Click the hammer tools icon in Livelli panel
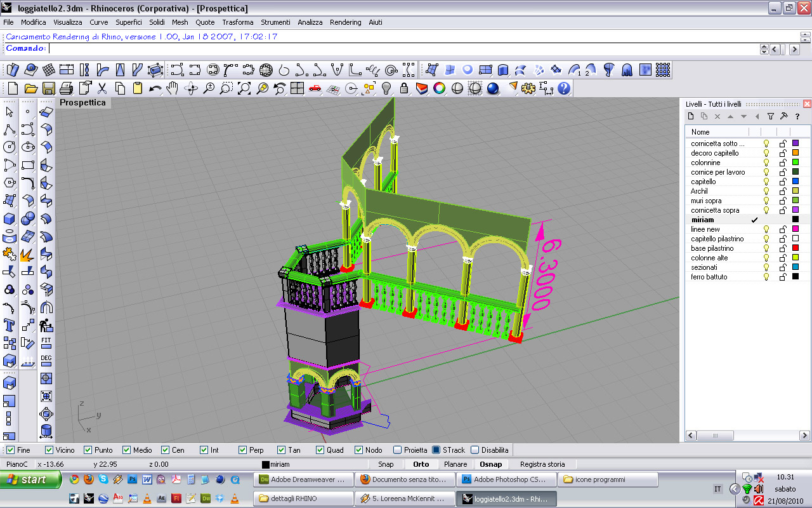 tap(784, 116)
